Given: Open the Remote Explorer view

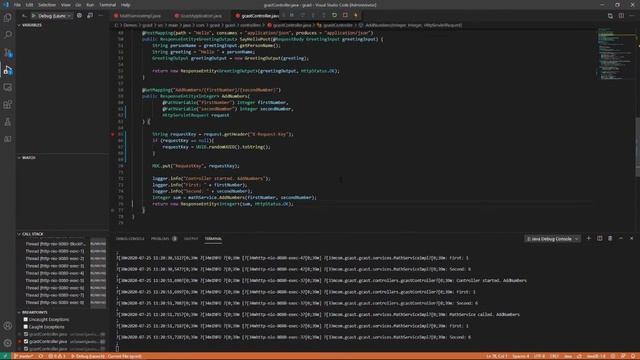Looking at the screenshot, I should click(8, 87).
